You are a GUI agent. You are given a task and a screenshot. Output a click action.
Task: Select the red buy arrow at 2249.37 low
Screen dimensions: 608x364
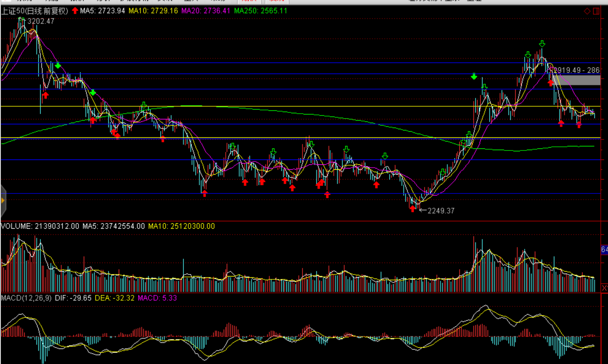tap(412, 209)
